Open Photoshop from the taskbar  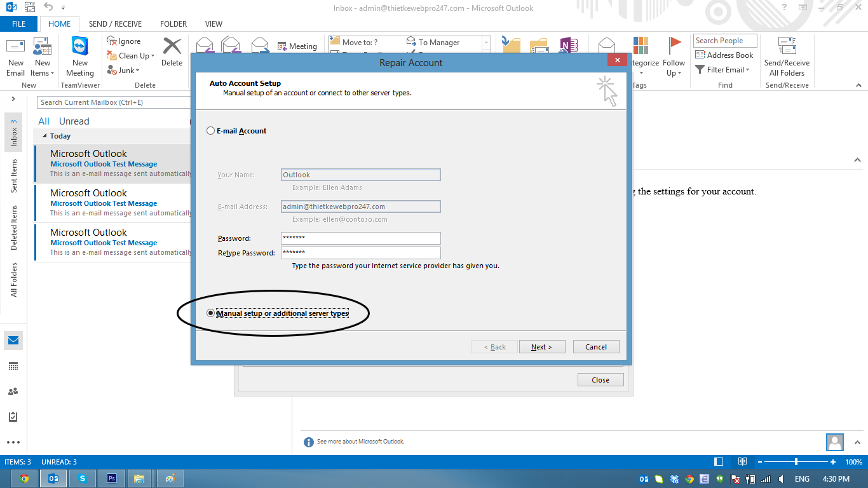click(x=112, y=478)
